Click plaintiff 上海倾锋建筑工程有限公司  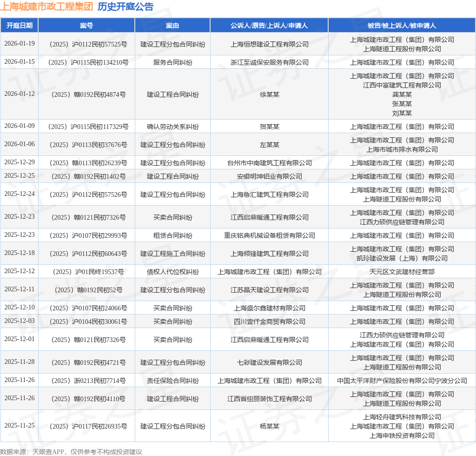pyautogui.click(x=269, y=254)
